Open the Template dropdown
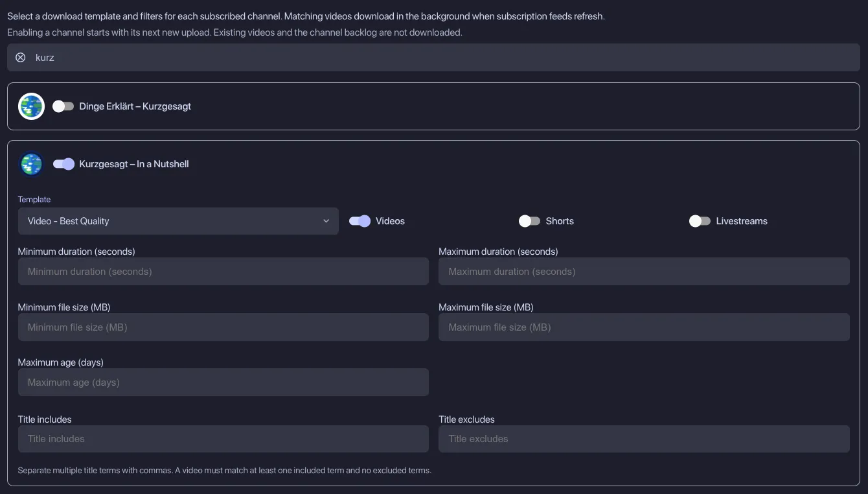This screenshot has height=494, width=868. [x=178, y=221]
